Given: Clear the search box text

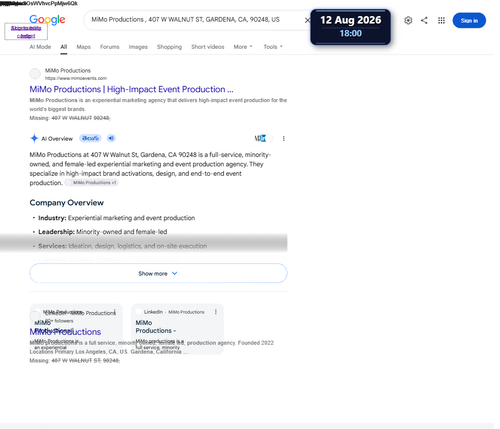Looking at the screenshot, I should click(x=307, y=20).
